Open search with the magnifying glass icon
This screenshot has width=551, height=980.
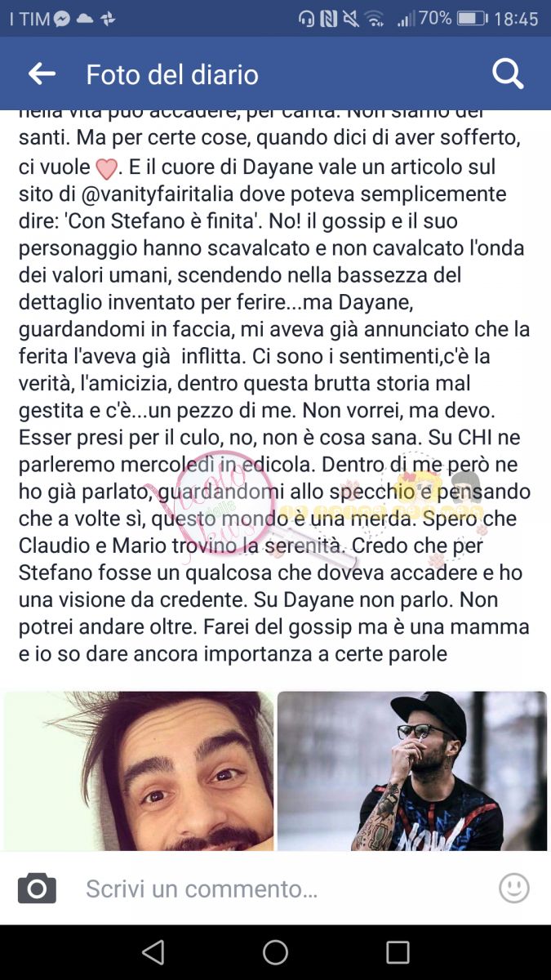[x=508, y=74]
